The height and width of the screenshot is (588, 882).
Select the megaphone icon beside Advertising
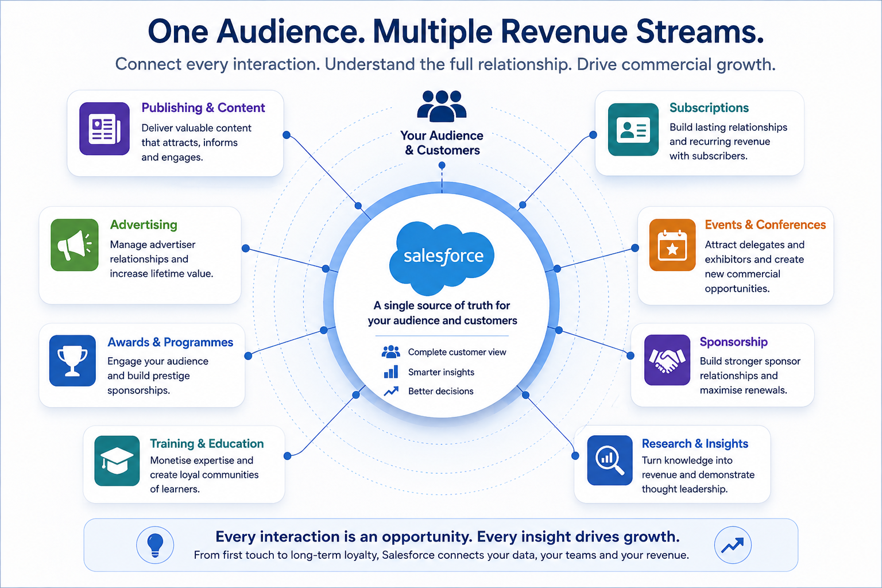tap(75, 245)
